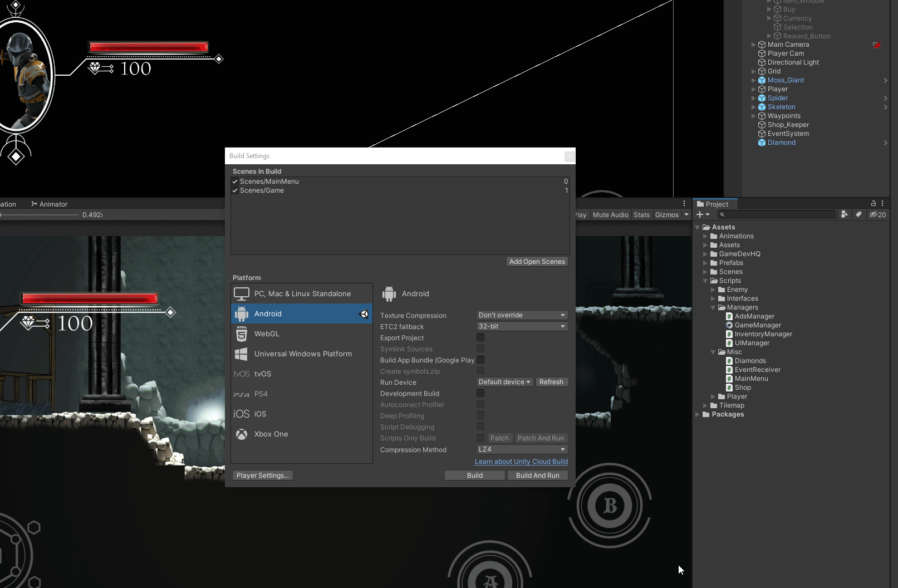
Task: Open the Game view three-dot options menu
Action: point(684,203)
